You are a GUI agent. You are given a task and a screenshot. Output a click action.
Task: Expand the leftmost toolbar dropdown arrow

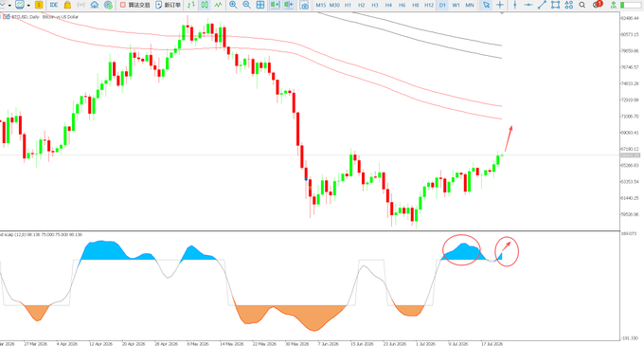coord(9,6)
